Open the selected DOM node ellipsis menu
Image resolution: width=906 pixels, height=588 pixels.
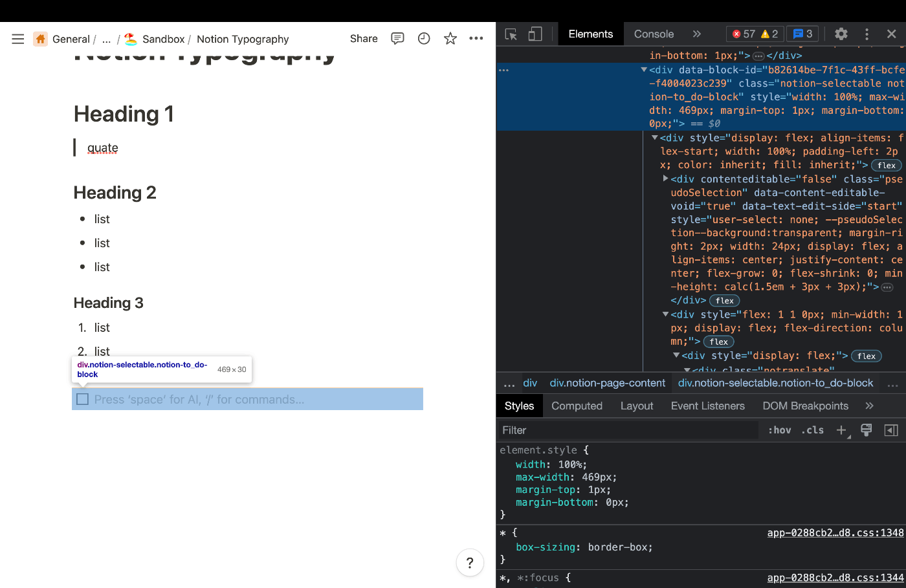pos(504,70)
